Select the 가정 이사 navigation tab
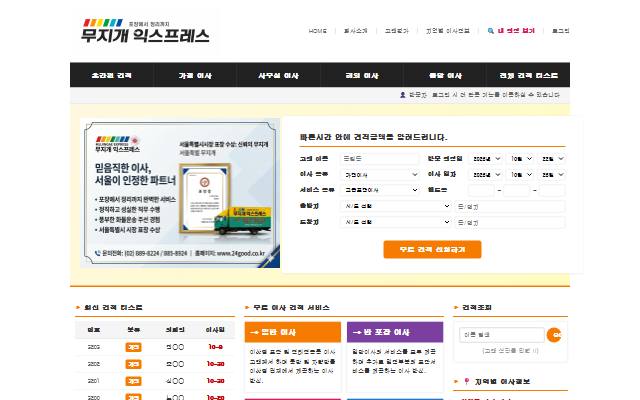Image resolution: width=640 pixels, height=400 pixels. click(195, 75)
